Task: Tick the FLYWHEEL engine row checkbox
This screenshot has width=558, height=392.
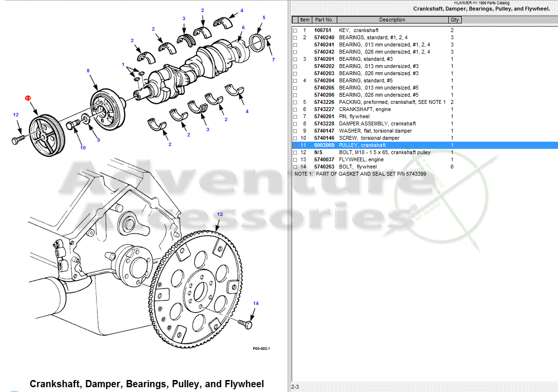Action: pyautogui.click(x=295, y=160)
